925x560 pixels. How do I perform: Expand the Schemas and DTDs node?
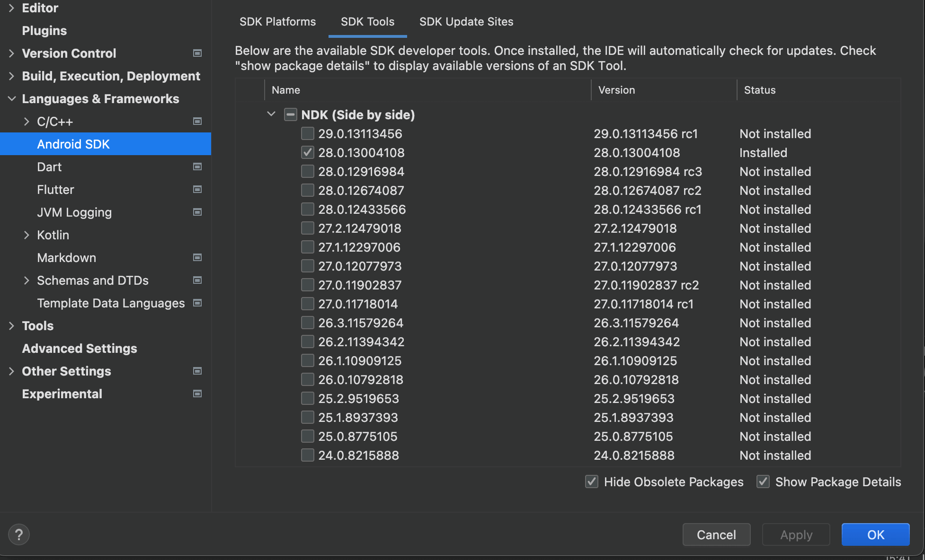pos(27,280)
